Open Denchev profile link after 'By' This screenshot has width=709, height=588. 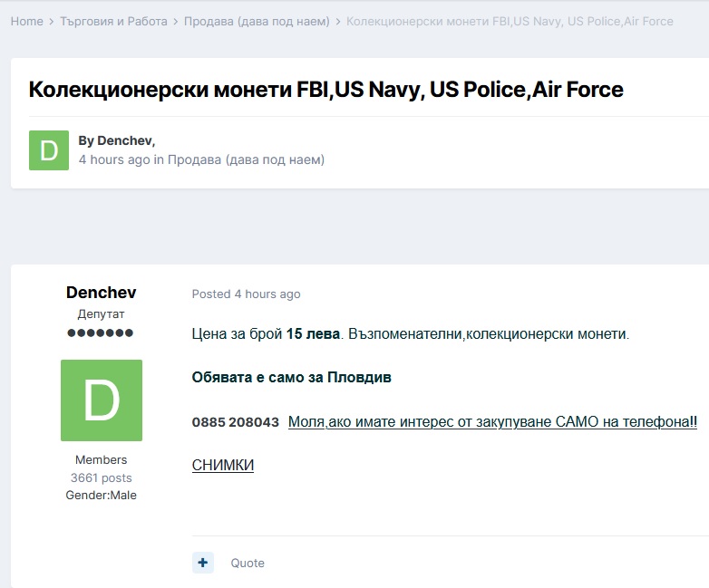click(x=125, y=140)
